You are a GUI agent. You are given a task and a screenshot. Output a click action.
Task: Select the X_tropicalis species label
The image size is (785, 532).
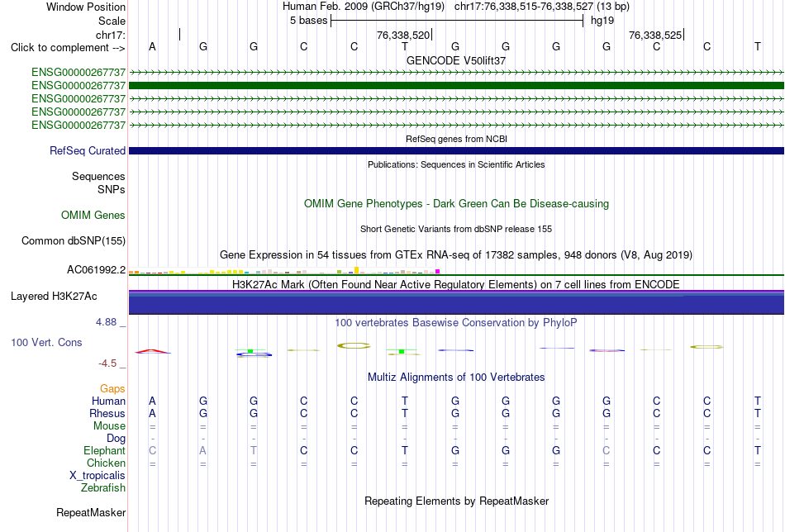tap(98, 476)
